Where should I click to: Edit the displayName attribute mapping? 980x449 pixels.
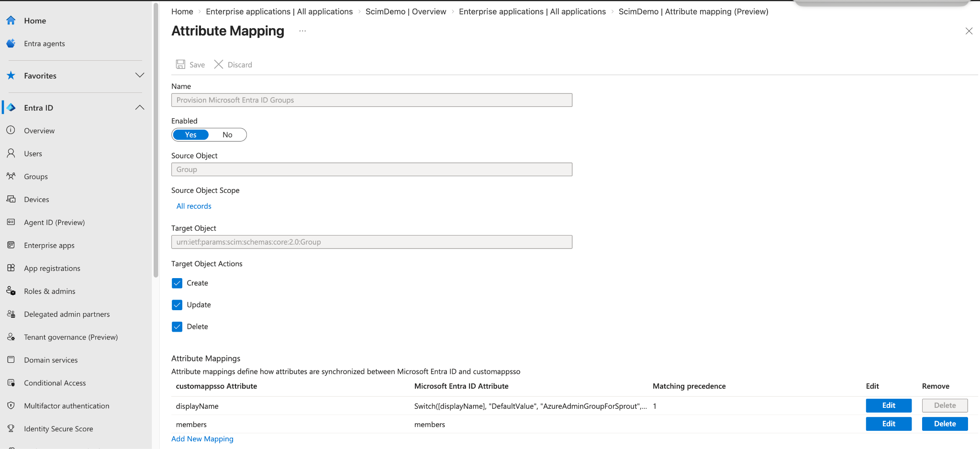(x=889, y=405)
